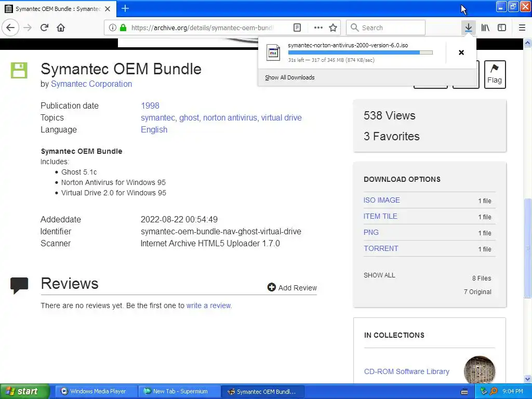Go back with the browser back arrow

click(x=10, y=28)
